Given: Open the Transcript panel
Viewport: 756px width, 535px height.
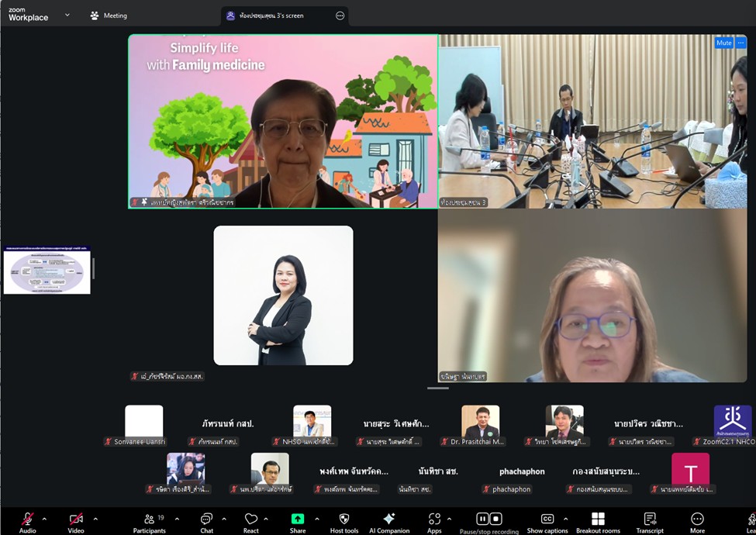Looking at the screenshot, I should click(650, 519).
